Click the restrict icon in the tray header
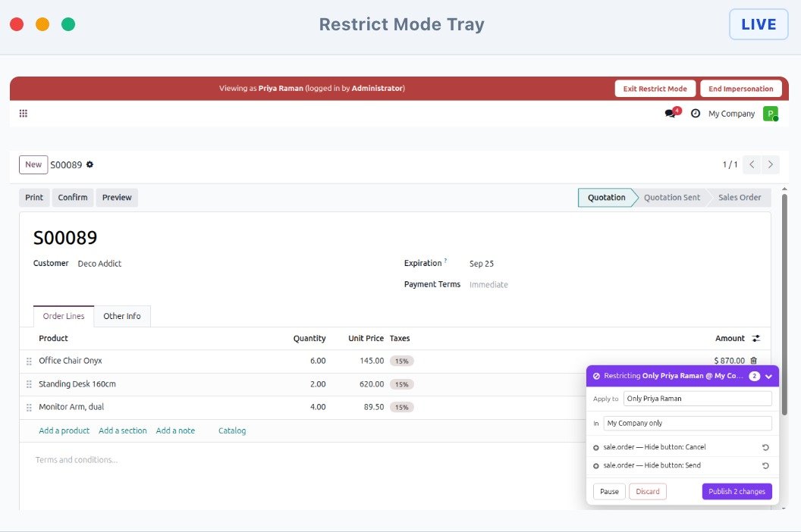The image size is (801, 532). (596, 376)
